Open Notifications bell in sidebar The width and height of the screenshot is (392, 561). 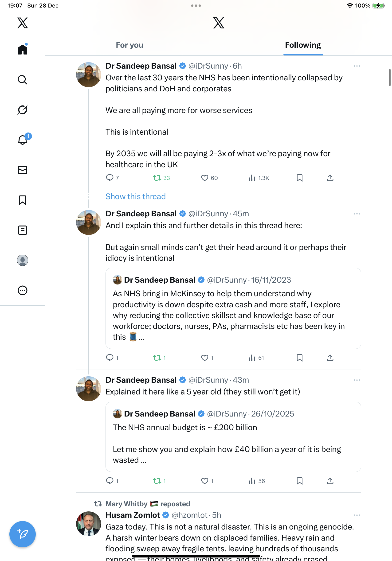[x=23, y=140]
